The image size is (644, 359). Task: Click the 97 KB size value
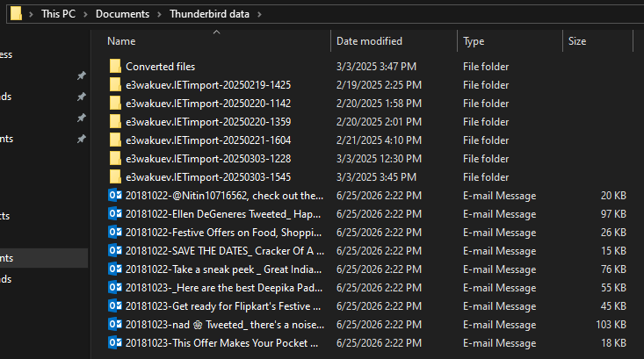tap(613, 214)
